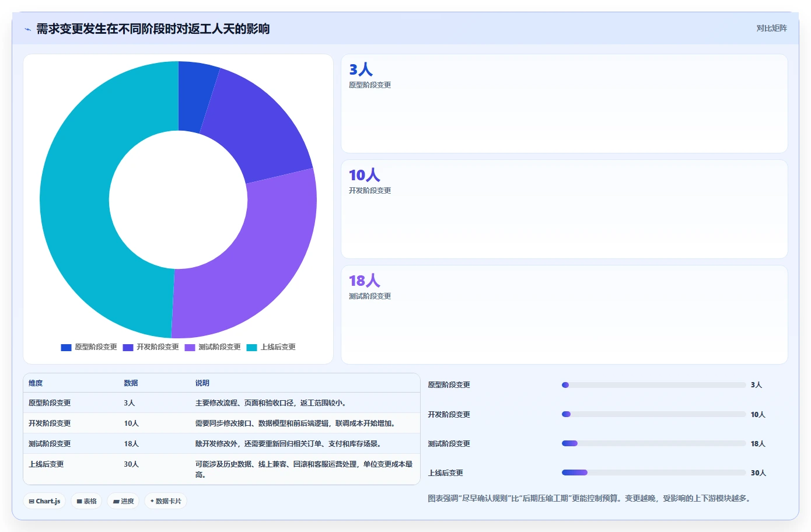Click the 数据 table column header
Screen dimensions: 811x532
[x=131, y=383]
